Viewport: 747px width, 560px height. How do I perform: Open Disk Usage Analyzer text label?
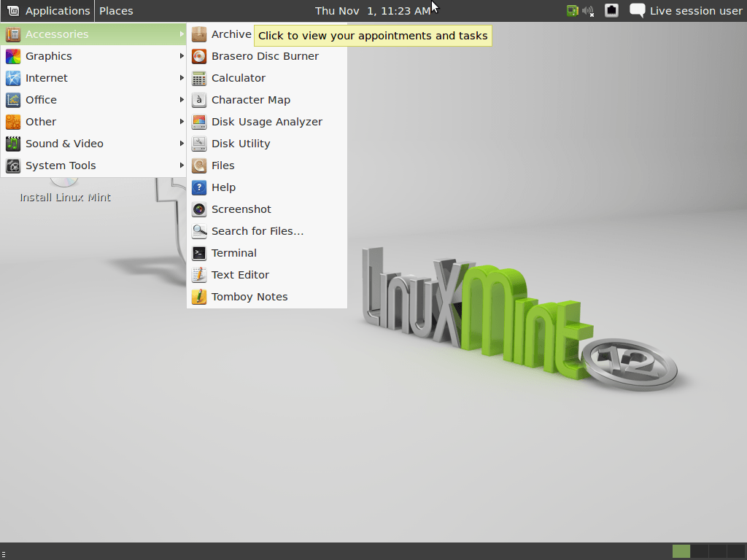[x=267, y=122]
